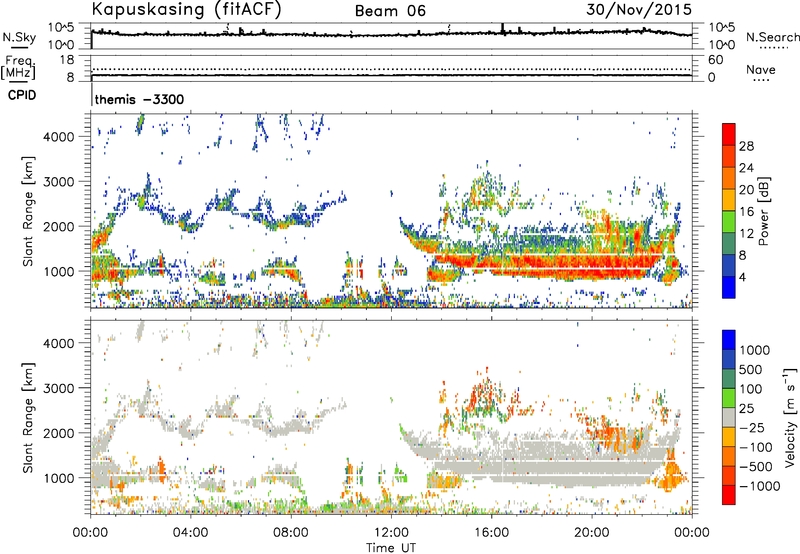Click the "3000" tick on velocity panel axis
The width and height of the screenshot is (800, 554).
click(x=59, y=388)
